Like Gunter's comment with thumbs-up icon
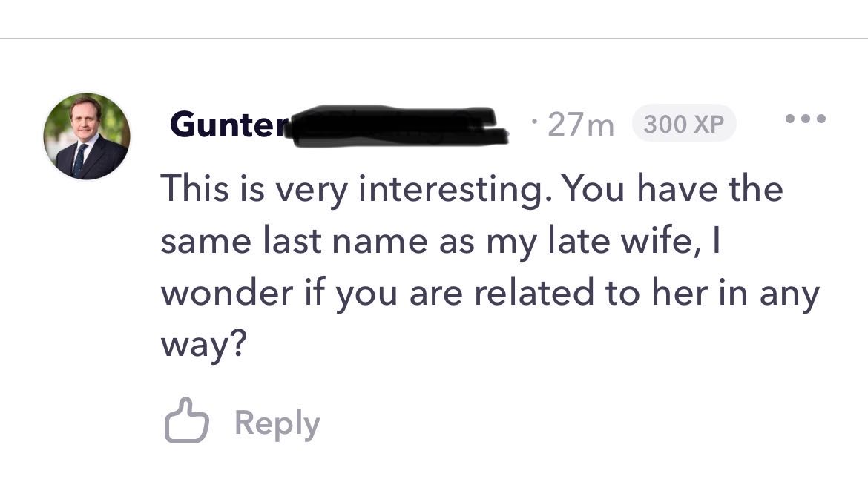The height and width of the screenshot is (482, 868). (185, 422)
